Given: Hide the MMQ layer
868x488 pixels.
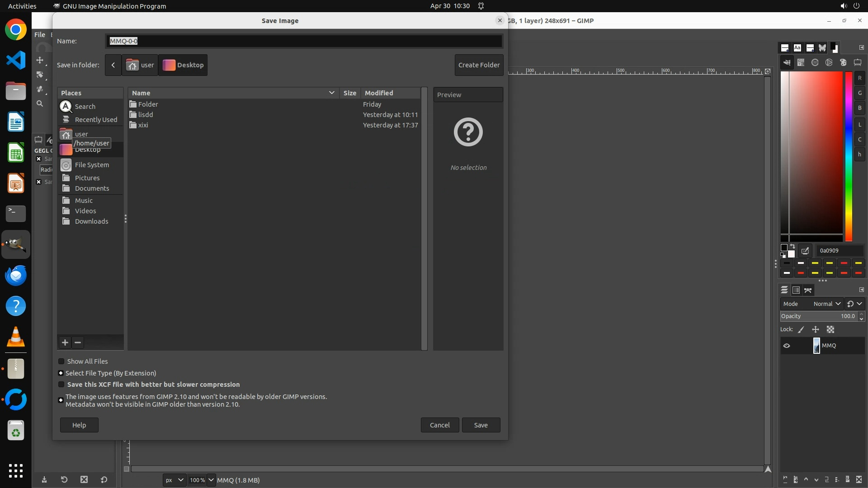Looking at the screenshot, I should point(787,346).
